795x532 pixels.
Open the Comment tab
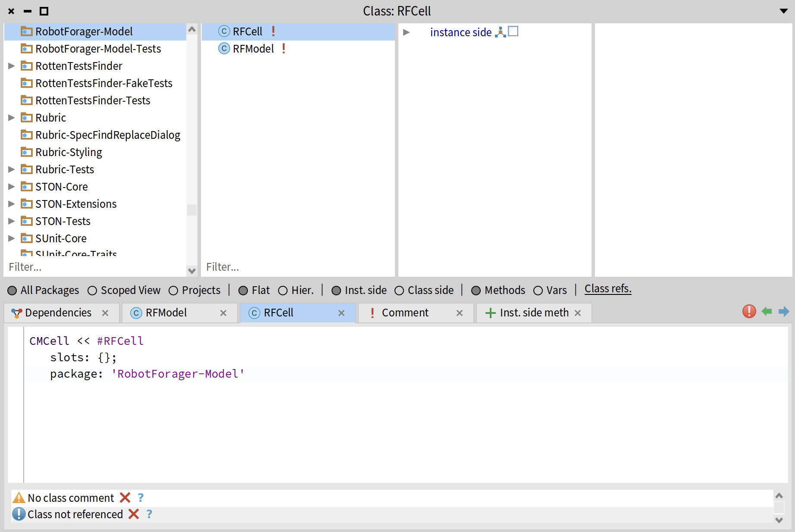point(405,313)
